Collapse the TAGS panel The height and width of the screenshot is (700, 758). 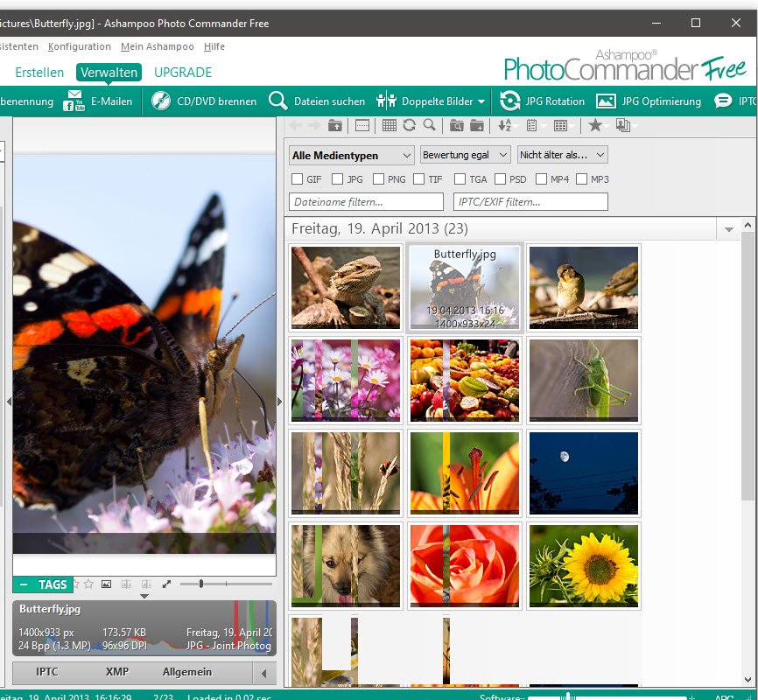click(x=24, y=584)
